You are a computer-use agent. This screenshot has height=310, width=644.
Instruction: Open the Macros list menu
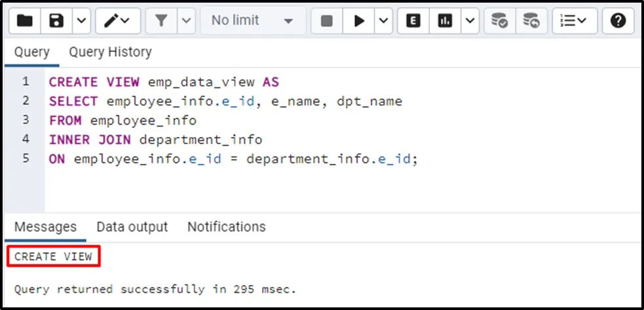(574, 21)
